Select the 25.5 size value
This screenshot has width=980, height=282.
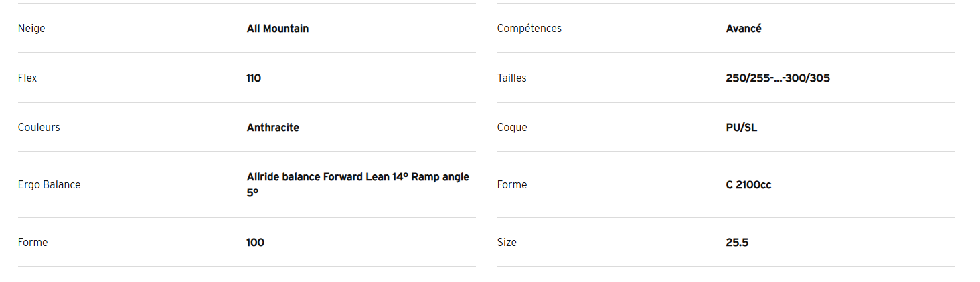(x=737, y=242)
